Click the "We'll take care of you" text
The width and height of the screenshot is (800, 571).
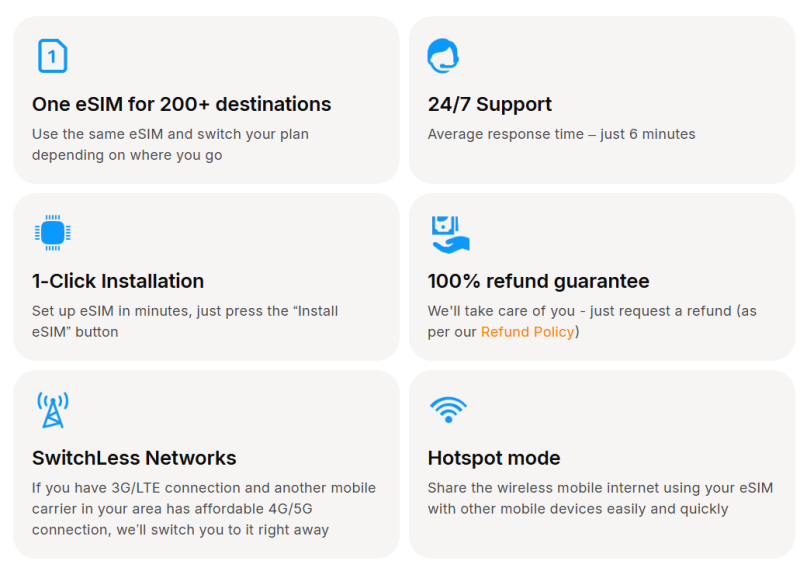point(592,311)
